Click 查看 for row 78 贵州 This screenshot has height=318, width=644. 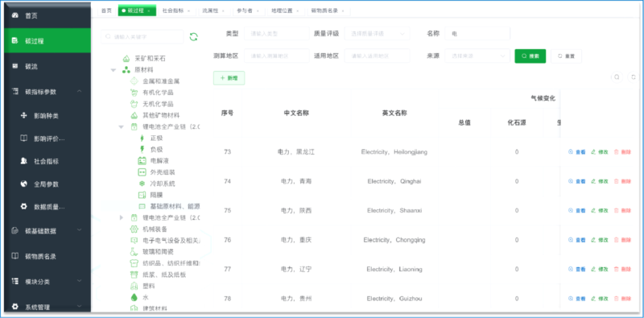[x=577, y=299]
